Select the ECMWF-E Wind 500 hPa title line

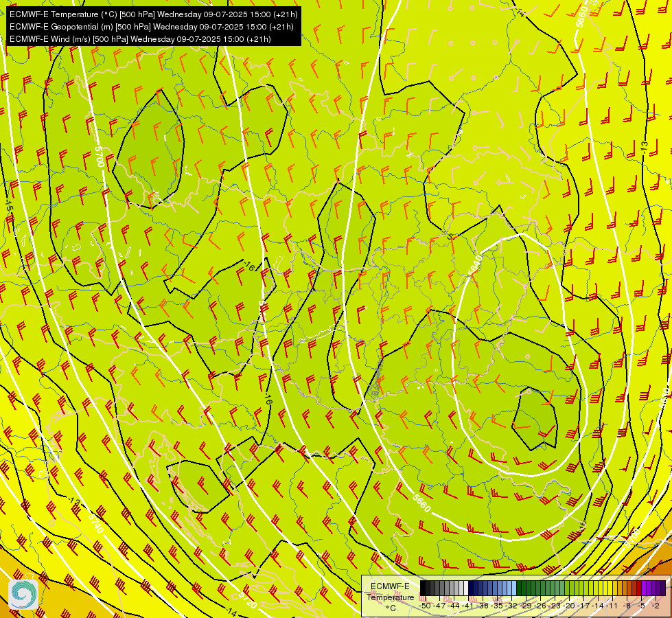coord(140,39)
